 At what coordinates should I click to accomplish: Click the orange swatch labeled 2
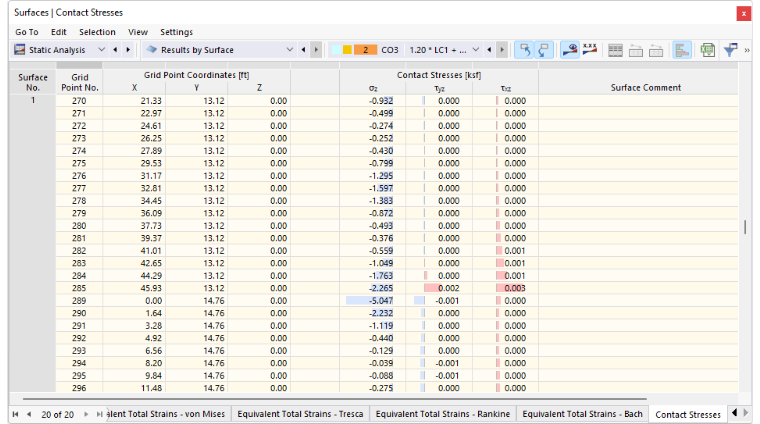pyautogui.click(x=365, y=50)
